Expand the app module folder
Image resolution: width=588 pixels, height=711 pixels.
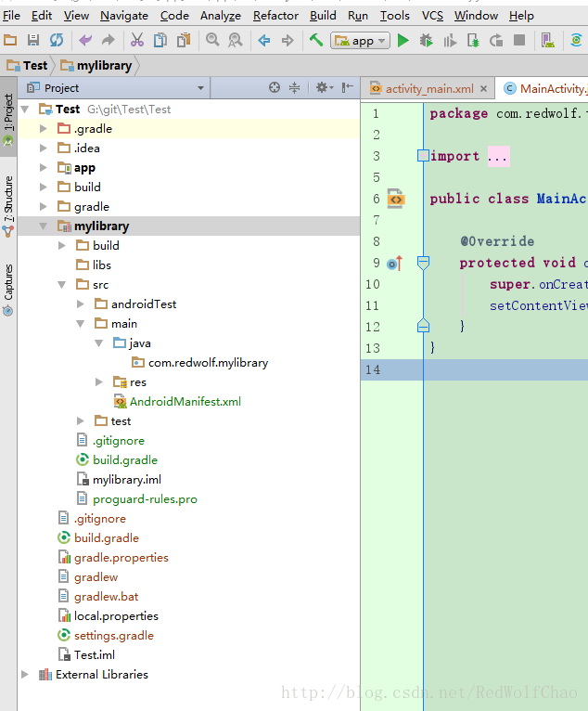pyautogui.click(x=43, y=168)
